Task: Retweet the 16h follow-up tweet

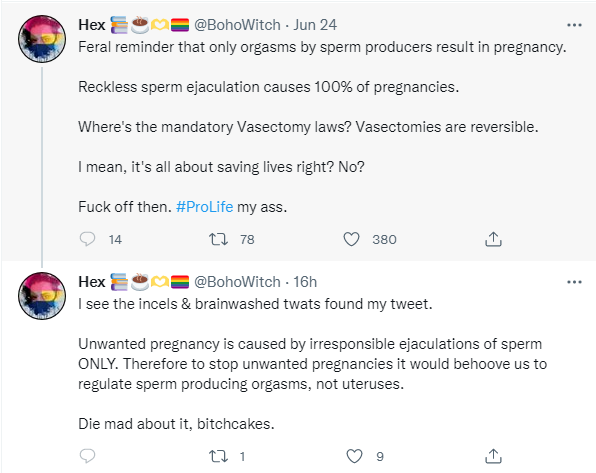Action: point(218,456)
